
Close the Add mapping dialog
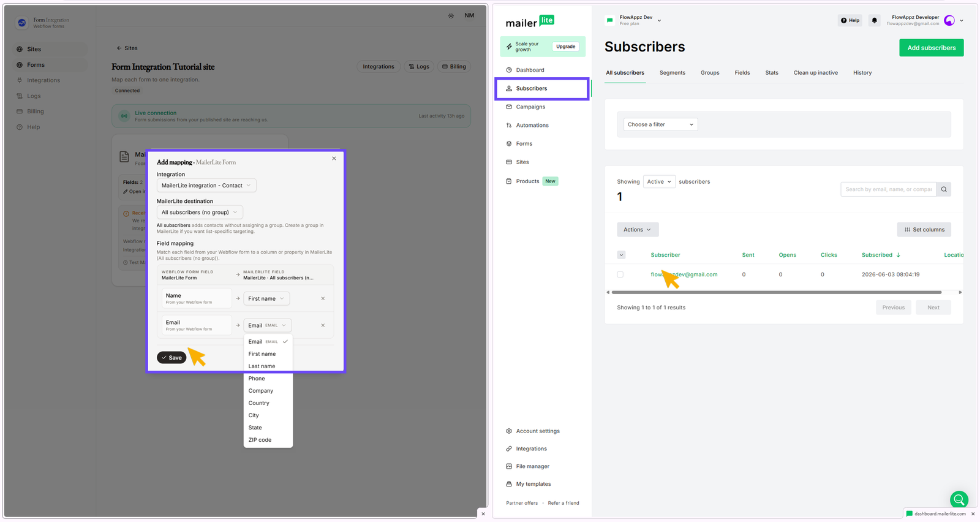tap(334, 159)
